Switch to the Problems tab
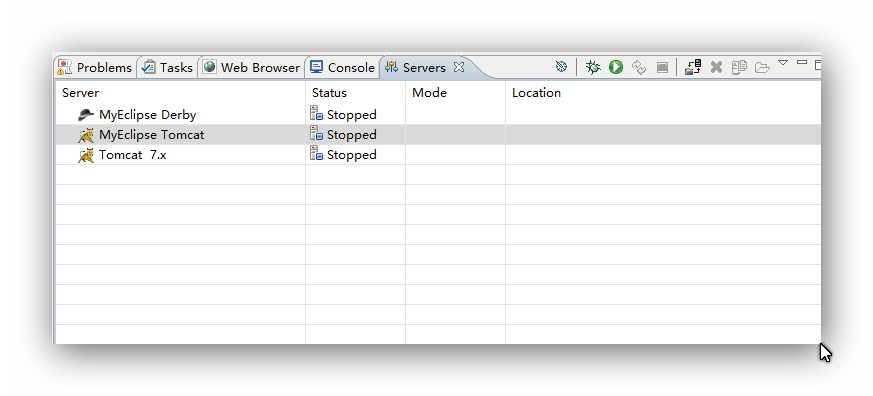This screenshot has height=396, width=873. [95, 67]
